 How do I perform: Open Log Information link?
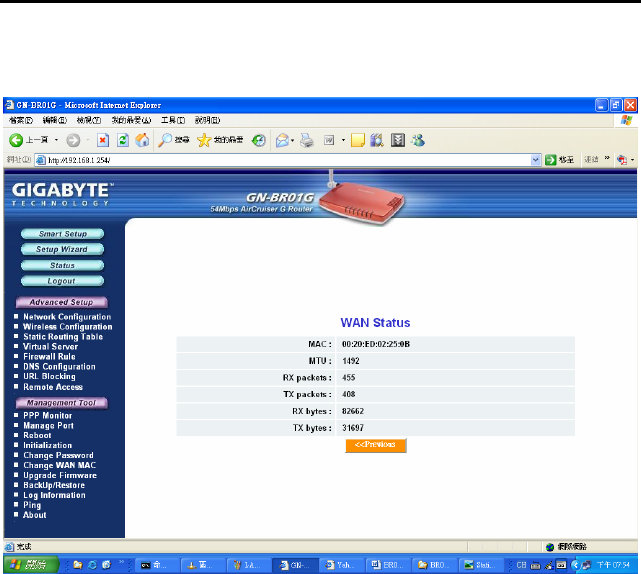(x=54, y=495)
